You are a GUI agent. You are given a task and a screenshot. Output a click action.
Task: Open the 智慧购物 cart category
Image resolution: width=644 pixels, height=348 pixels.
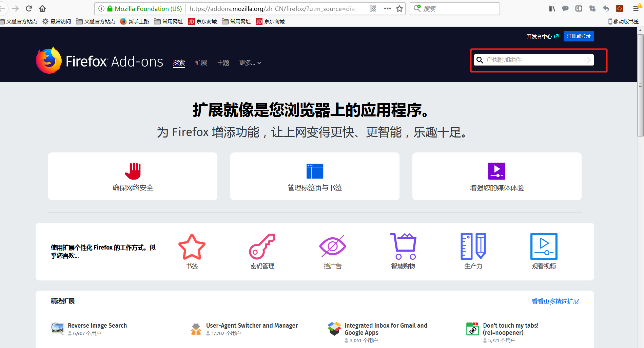click(403, 252)
